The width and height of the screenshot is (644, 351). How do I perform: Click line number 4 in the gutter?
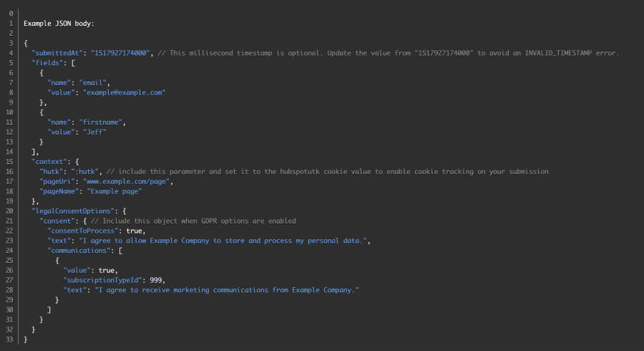click(11, 53)
